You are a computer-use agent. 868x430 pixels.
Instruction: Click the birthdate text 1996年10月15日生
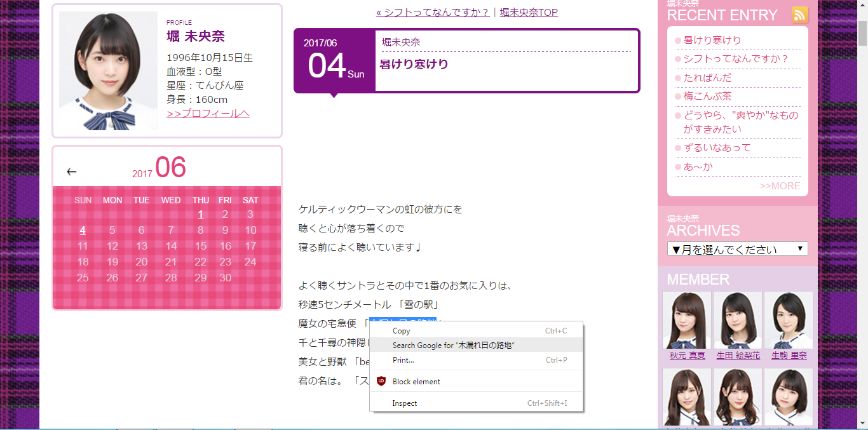coord(210,58)
